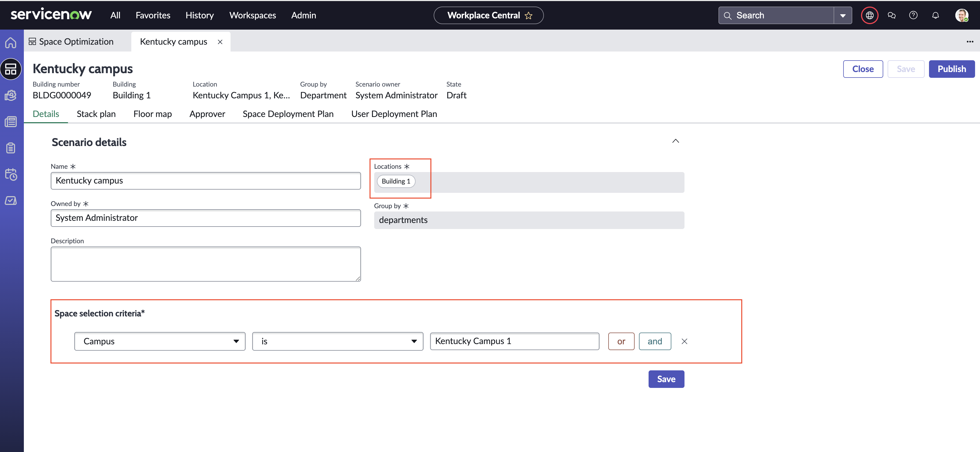Favorite Workplace Central with the star
This screenshot has width=980, height=452.
click(529, 16)
